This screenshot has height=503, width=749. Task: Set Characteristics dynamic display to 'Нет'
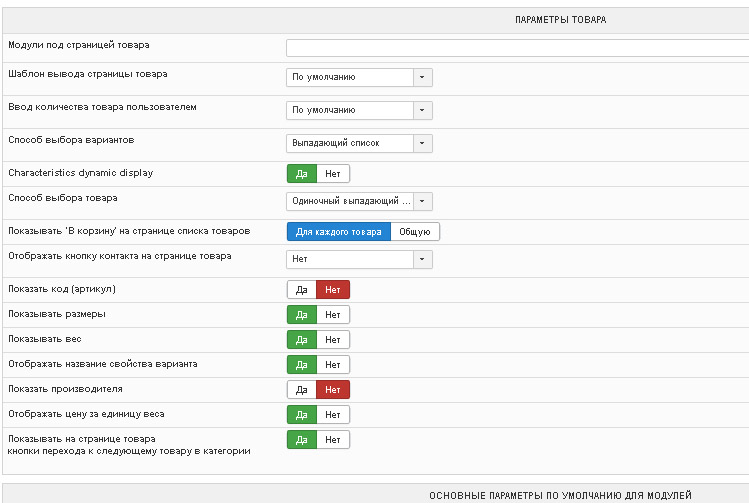[333, 174]
